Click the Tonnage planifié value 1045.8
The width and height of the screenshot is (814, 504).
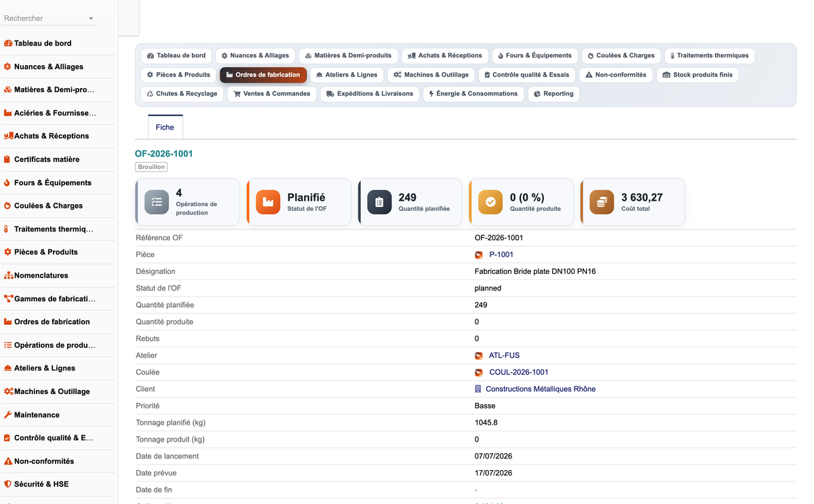pos(486,423)
